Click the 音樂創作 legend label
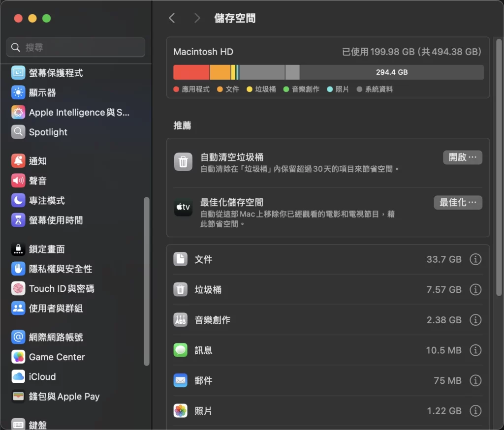 click(305, 90)
